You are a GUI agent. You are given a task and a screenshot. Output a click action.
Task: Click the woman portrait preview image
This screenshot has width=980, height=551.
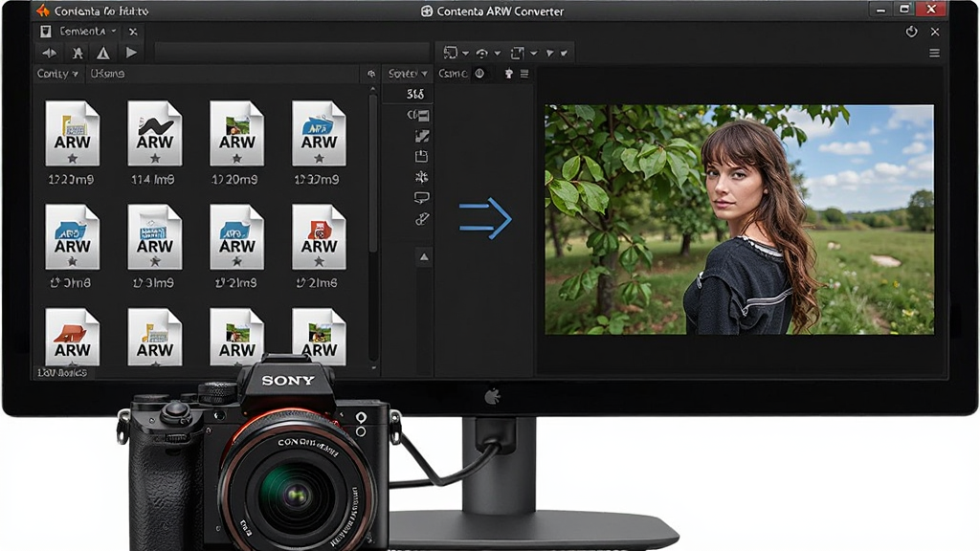pos(740,219)
